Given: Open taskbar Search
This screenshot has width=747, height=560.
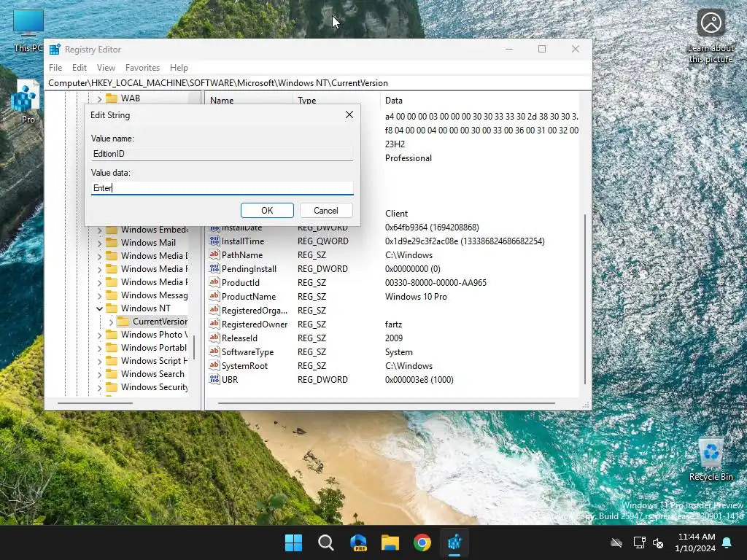Looking at the screenshot, I should 326,542.
